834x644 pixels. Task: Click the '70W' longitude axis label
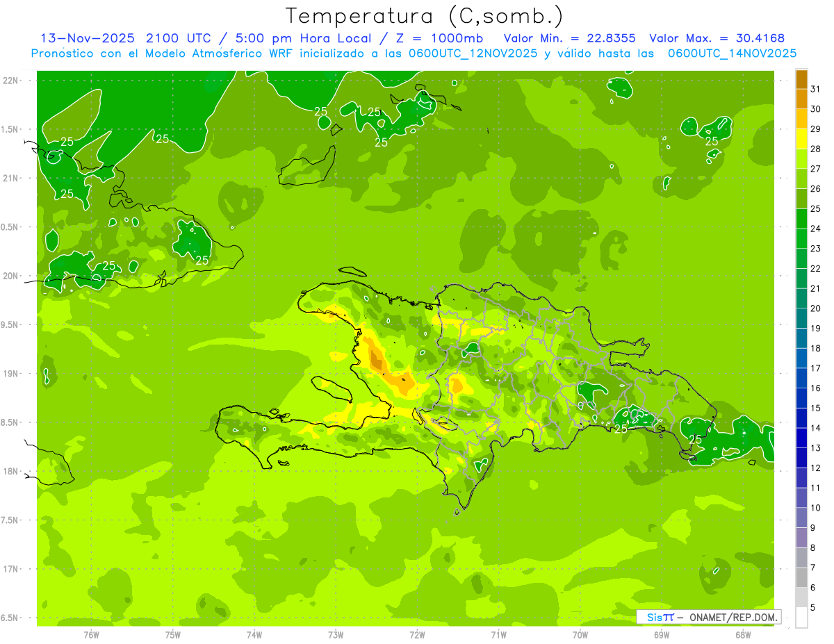pyautogui.click(x=580, y=635)
